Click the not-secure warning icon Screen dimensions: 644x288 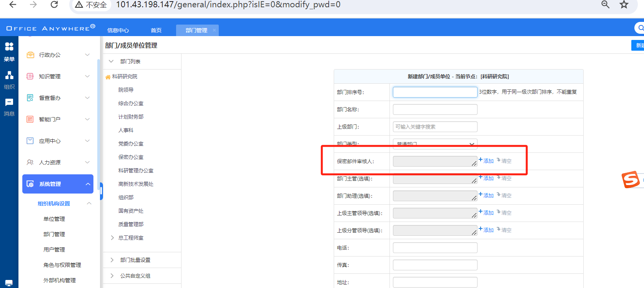point(79,5)
